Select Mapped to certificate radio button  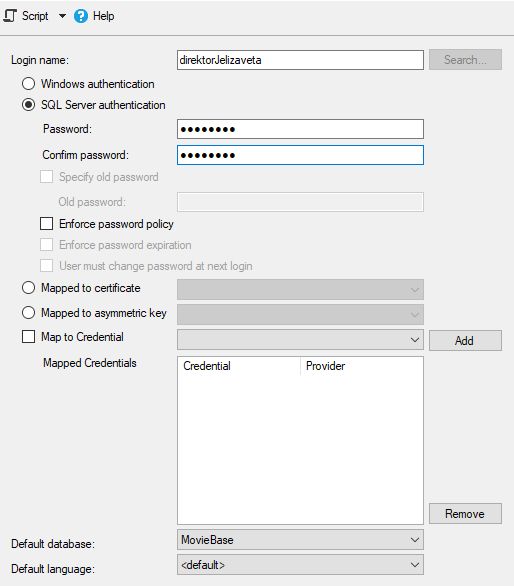click(x=28, y=288)
